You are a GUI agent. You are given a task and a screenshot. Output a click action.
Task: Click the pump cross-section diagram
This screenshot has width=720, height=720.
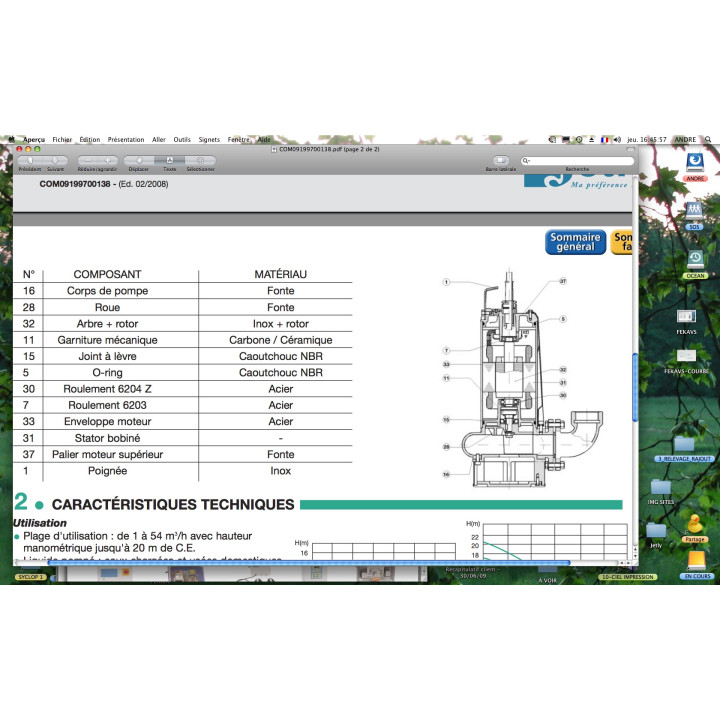[523, 379]
